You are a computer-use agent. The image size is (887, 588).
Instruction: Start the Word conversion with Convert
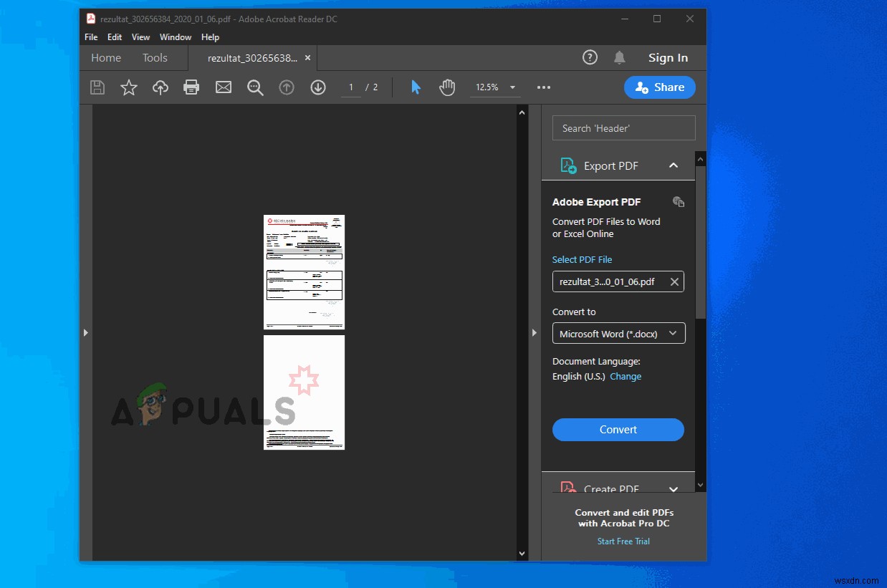(618, 429)
